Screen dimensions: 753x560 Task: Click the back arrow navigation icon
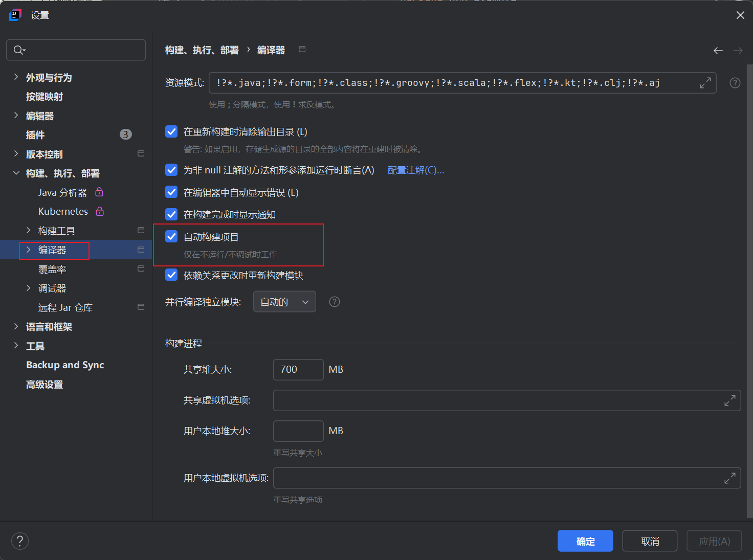point(718,51)
